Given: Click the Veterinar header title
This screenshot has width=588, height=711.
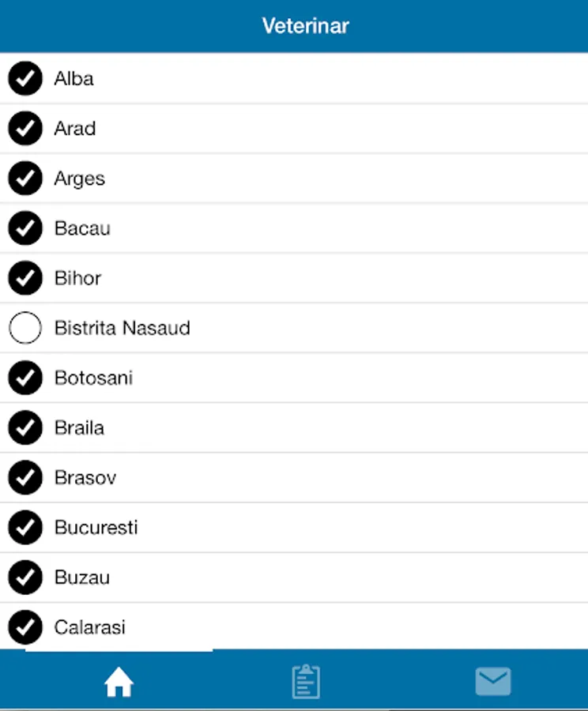Looking at the screenshot, I should click(305, 26).
